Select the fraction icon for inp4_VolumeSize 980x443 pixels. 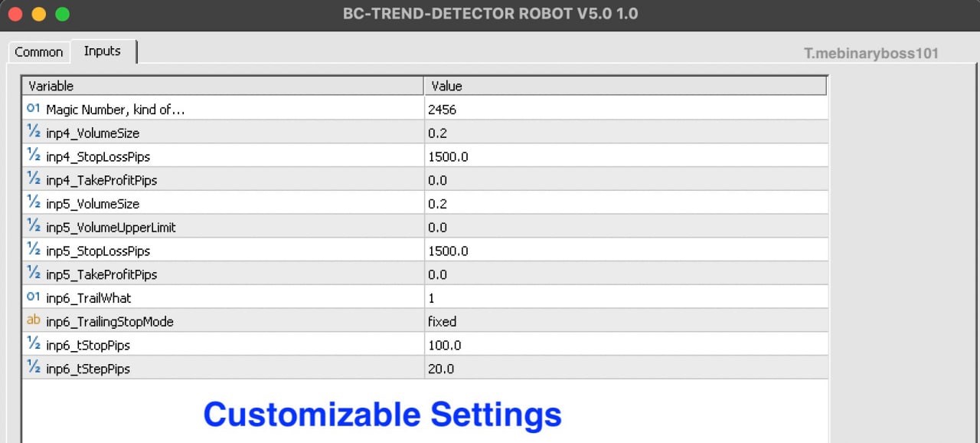[33, 133]
